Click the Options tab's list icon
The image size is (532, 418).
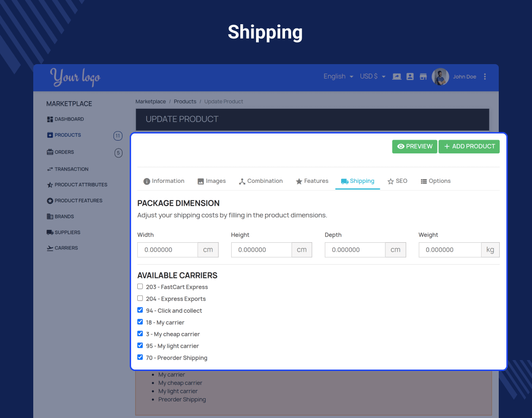click(424, 181)
